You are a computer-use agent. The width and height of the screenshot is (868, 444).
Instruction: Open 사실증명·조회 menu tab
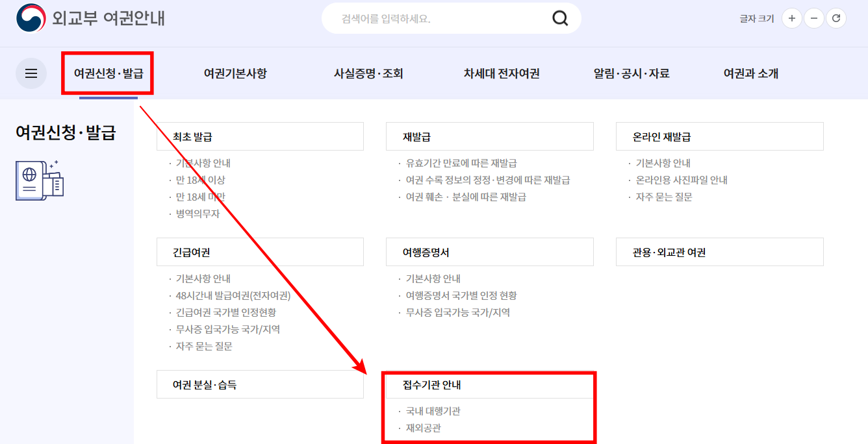[368, 73]
